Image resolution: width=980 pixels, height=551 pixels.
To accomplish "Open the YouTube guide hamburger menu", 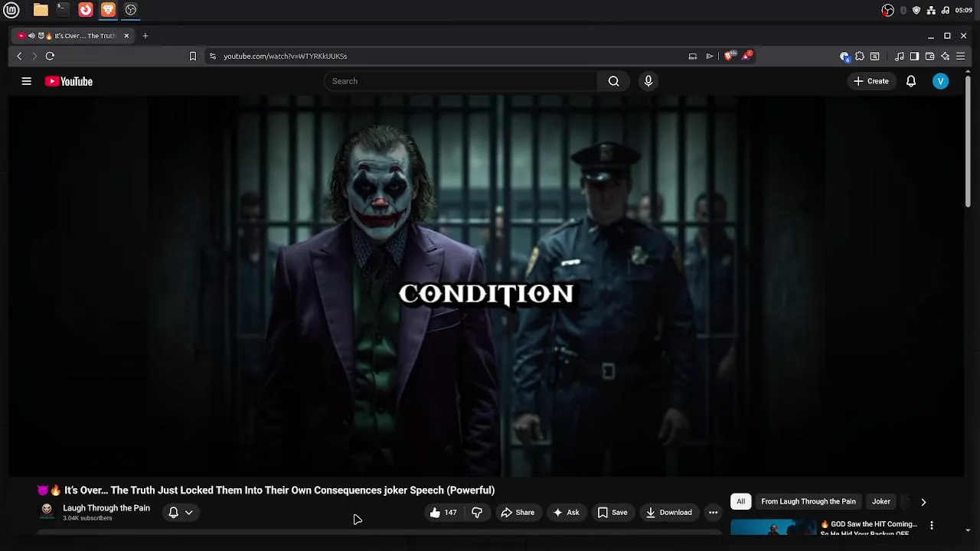I will [x=26, y=81].
